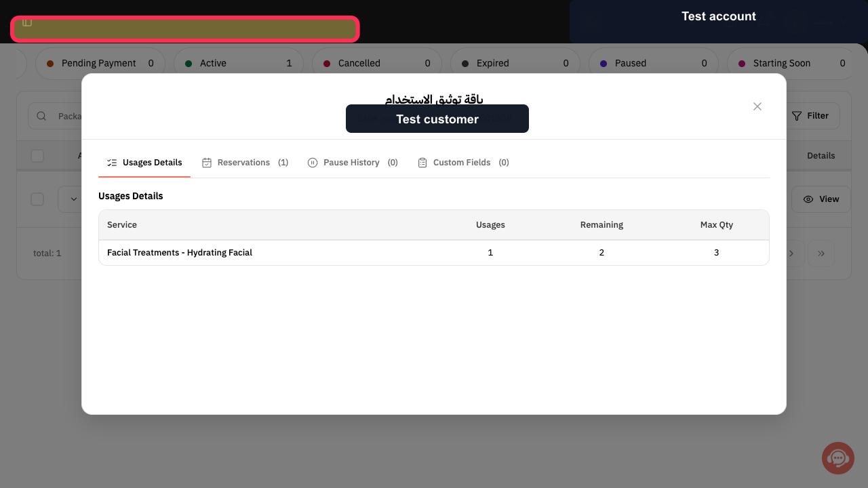Screen dimensions: 868x488
Task: Switch to the Reservations tab
Action: coord(245,163)
